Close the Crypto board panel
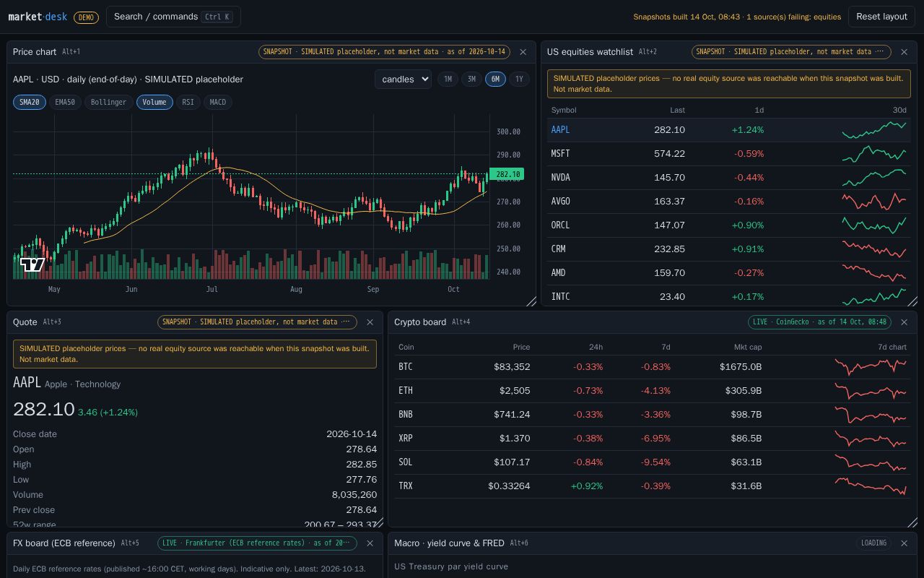Image resolution: width=924 pixels, height=578 pixels. coord(905,322)
